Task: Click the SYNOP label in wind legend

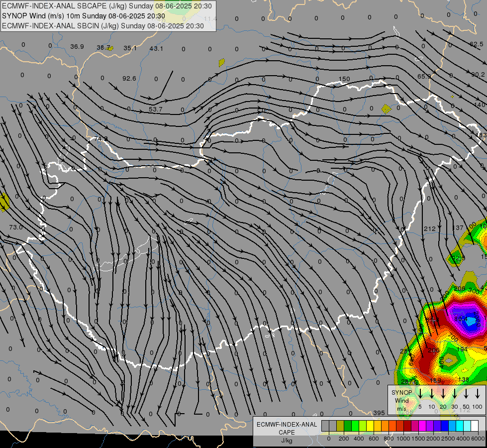Action: coord(401,392)
